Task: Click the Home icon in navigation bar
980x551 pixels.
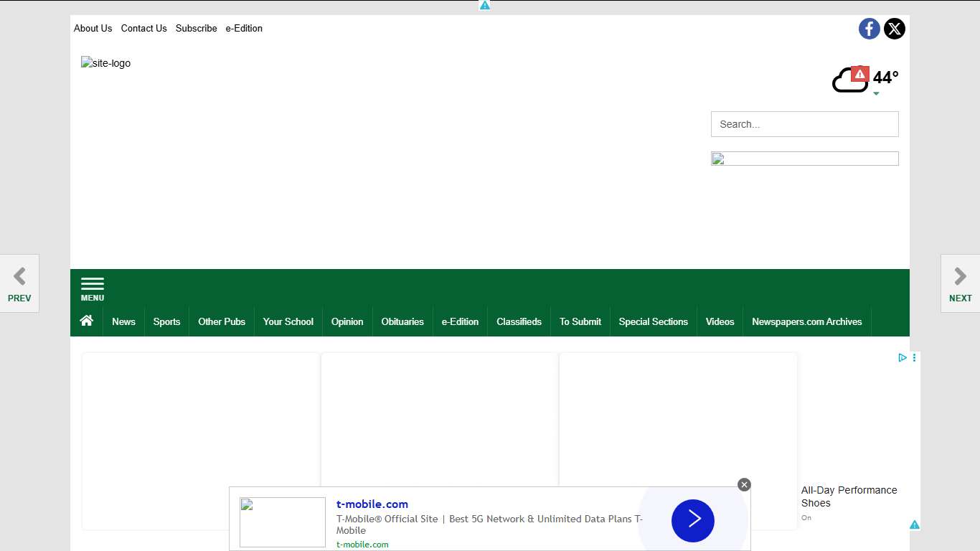Action: (87, 321)
